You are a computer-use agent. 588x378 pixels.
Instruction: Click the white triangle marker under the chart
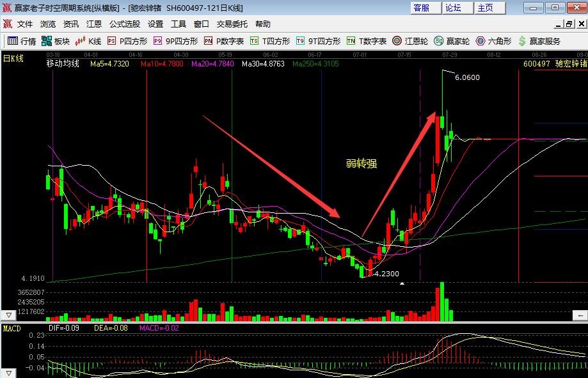[x=402, y=283]
